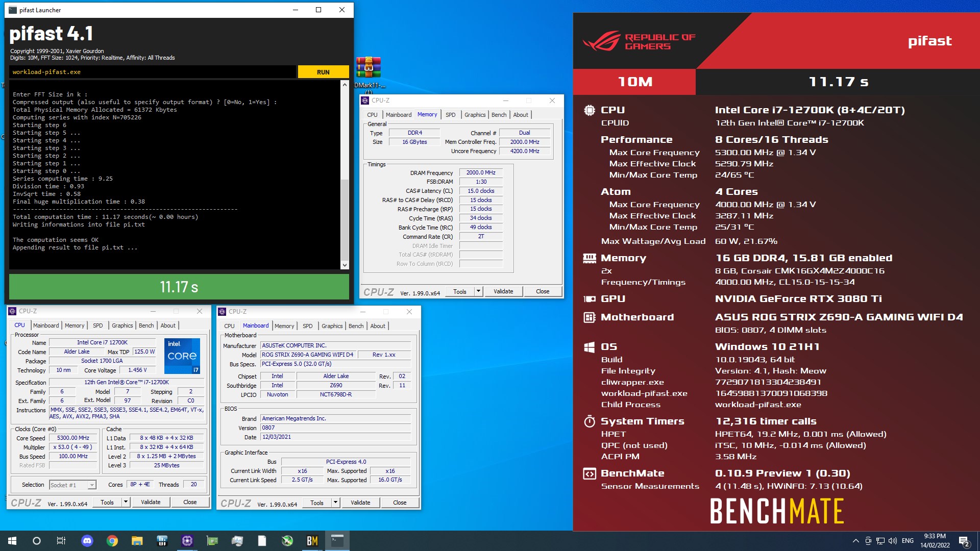This screenshot has width=980, height=551.
Task: Click Tools in the CPU-Z Memory window
Action: [460, 291]
